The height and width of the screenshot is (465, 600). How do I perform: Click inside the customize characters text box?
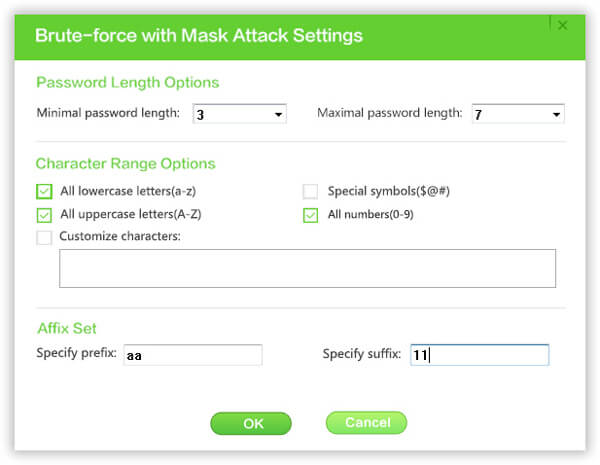pos(308,268)
